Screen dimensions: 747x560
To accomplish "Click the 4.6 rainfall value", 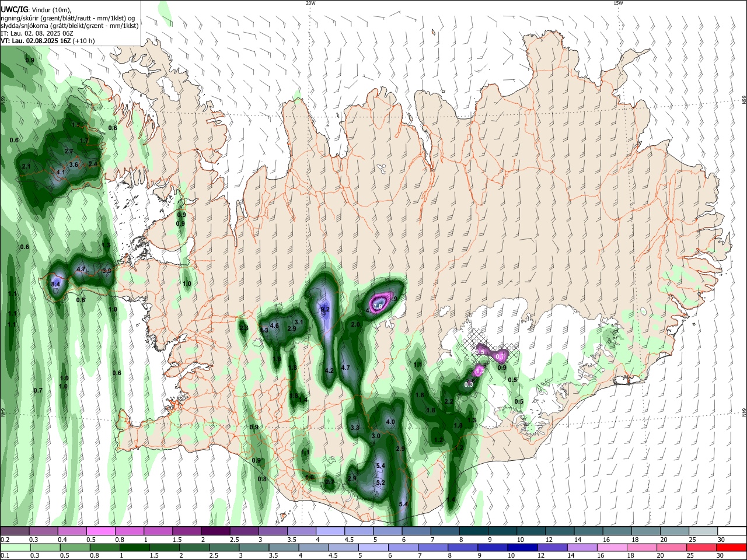I will (x=275, y=325).
